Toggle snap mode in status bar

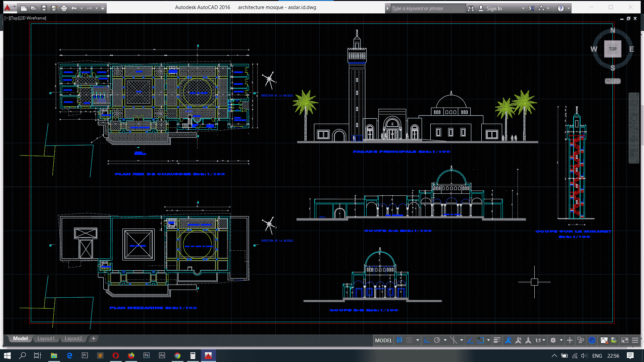[409, 340]
